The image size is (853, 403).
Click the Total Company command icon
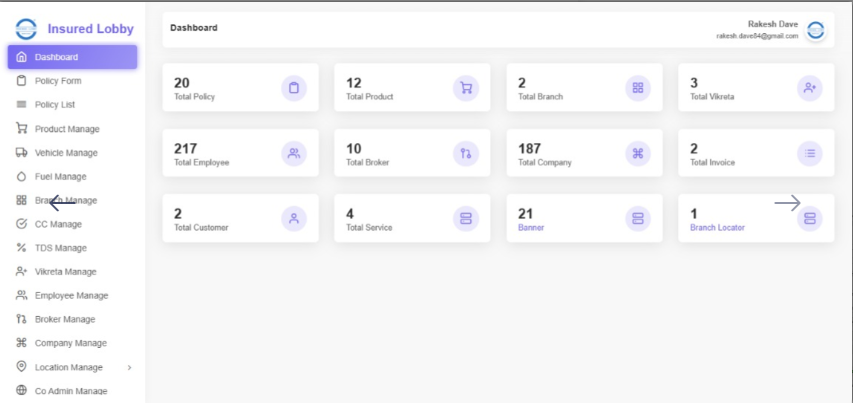638,153
